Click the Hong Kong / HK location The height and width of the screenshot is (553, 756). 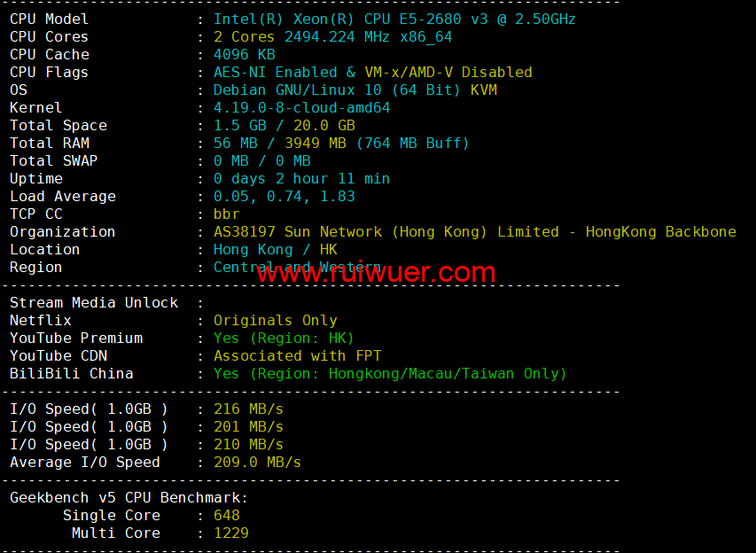point(276,250)
